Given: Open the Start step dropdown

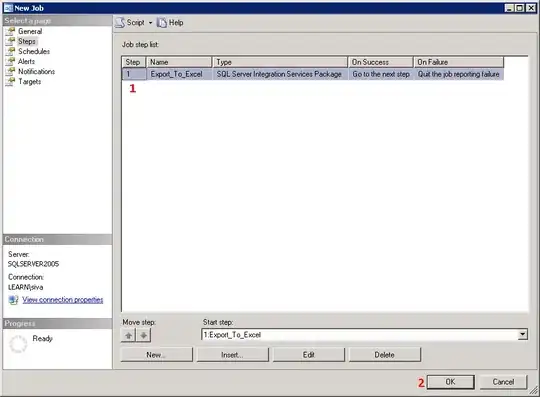Looking at the screenshot, I should pos(523,334).
